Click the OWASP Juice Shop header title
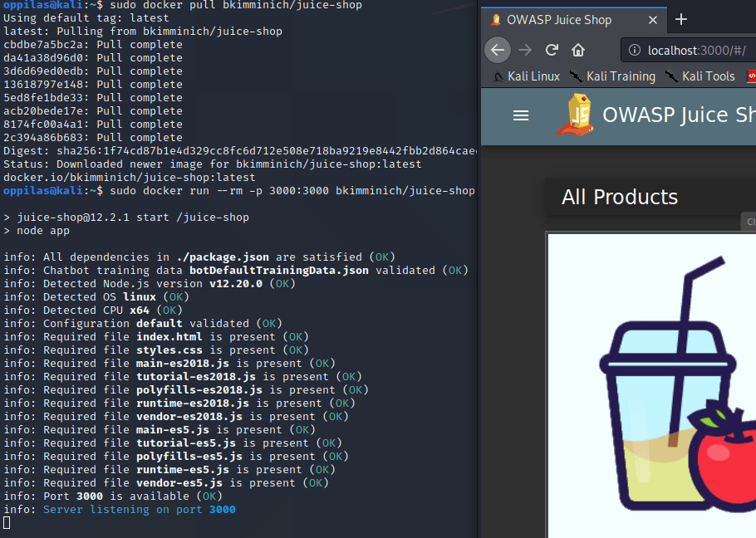The image size is (756, 538). point(677,115)
